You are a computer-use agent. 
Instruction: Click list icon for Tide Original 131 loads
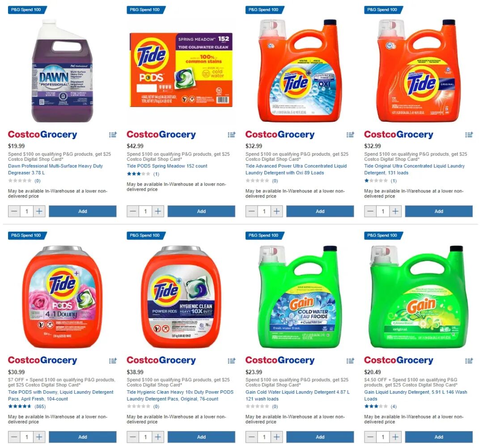click(469, 135)
